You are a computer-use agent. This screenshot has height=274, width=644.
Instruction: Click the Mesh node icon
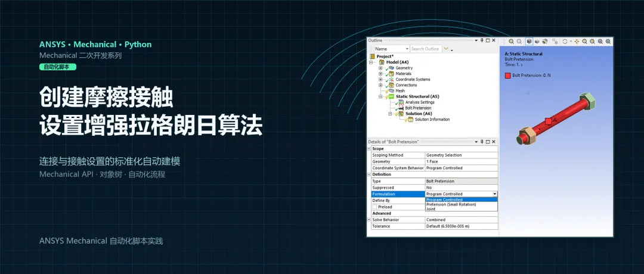[391, 91]
